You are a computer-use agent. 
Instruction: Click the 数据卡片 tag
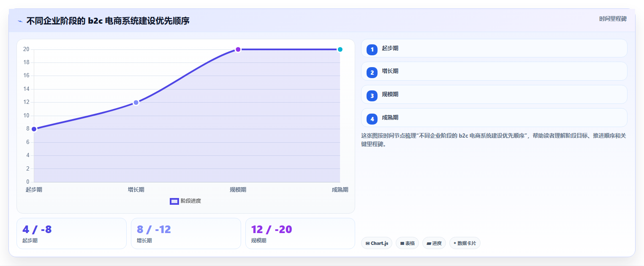pyautogui.click(x=465, y=243)
